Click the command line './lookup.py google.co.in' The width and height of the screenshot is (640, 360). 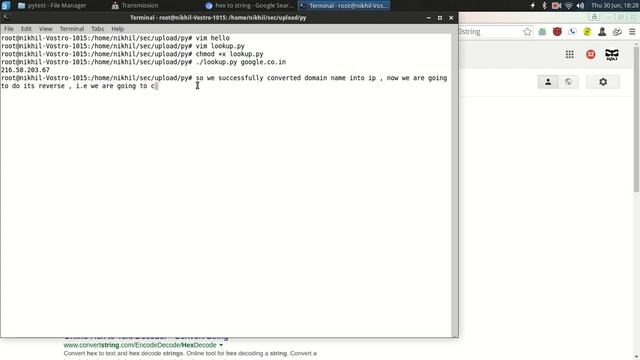coord(241,62)
